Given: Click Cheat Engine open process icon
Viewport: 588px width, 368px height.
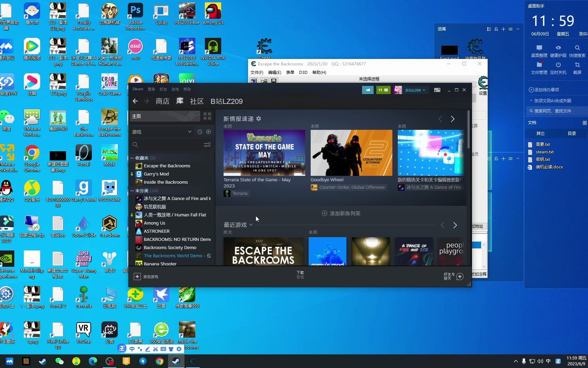Looking at the screenshot, I should coord(254,81).
